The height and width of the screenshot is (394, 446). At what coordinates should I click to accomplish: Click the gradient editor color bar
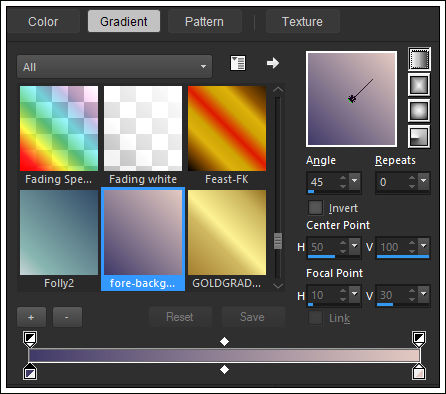(x=224, y=355)
